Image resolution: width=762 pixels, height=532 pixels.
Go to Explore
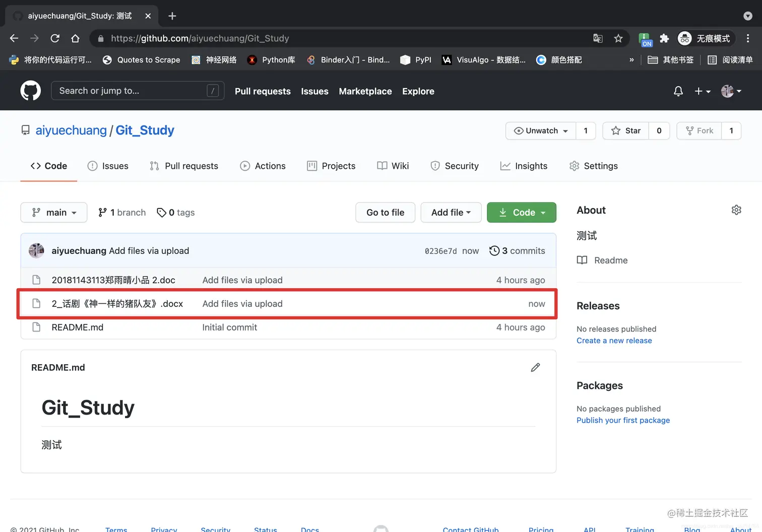click(418, 91)
